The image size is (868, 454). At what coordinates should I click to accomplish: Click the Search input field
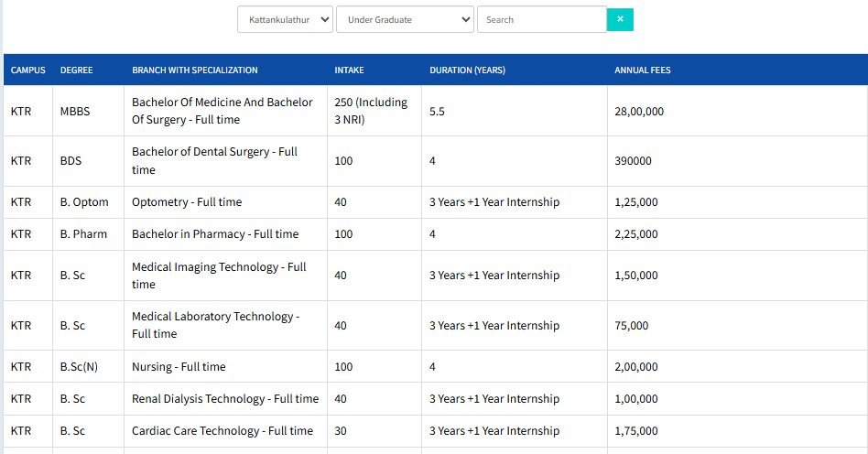(541, 19)
